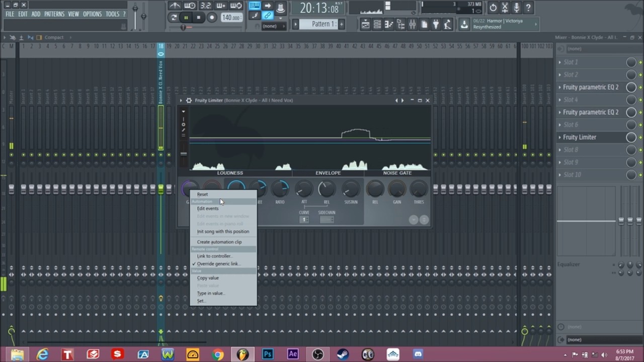The height and width of the screenshot is (362, 644).
Task: Click the Fruity Limiter gear settings icon
Action: click(189, 101)
